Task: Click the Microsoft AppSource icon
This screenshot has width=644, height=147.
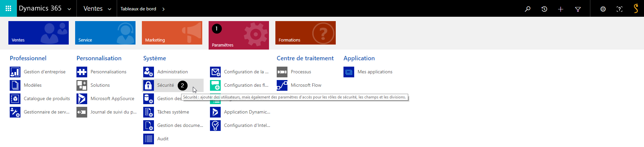Action: click(82, 99)
